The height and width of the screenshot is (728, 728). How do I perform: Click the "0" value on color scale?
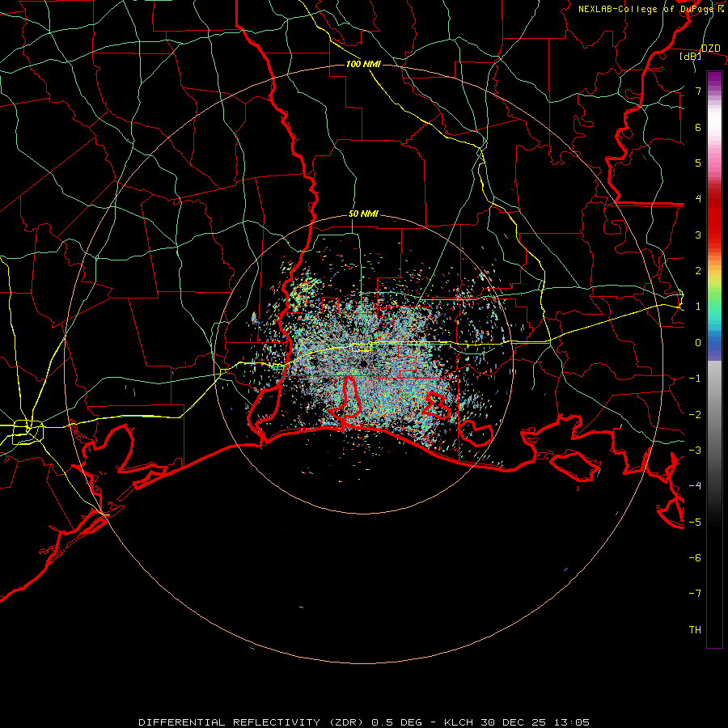pyautogui.click(x=698, y=343)
